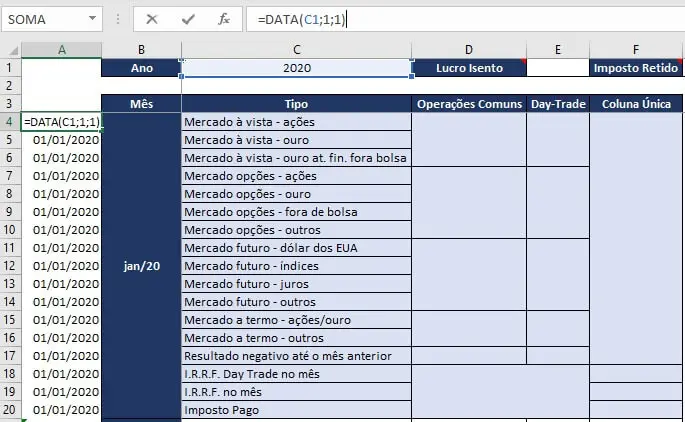Click Resultado negativo até o mês anterior cell
Screen dimensions: 685x422
coord(297,356)
